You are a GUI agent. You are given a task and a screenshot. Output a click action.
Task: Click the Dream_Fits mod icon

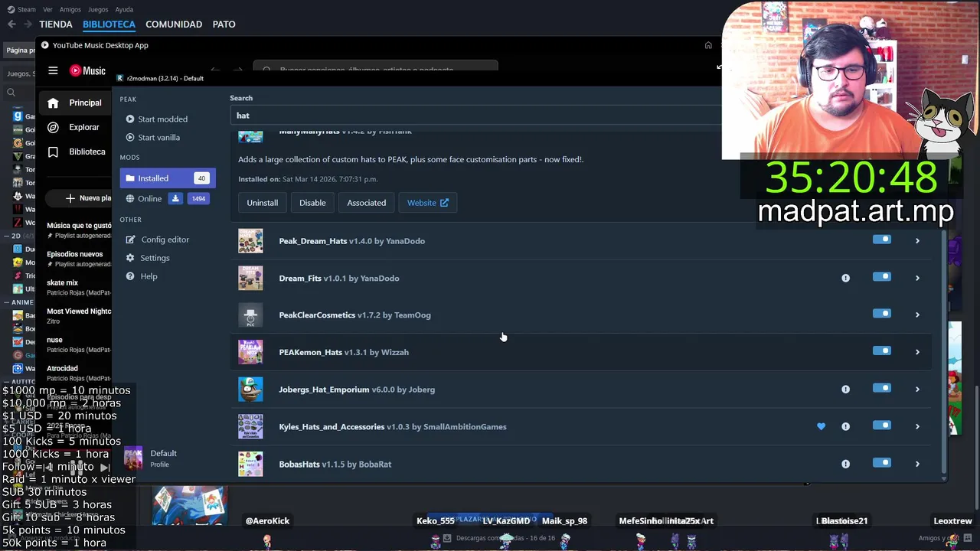click(x=250, y=278)
